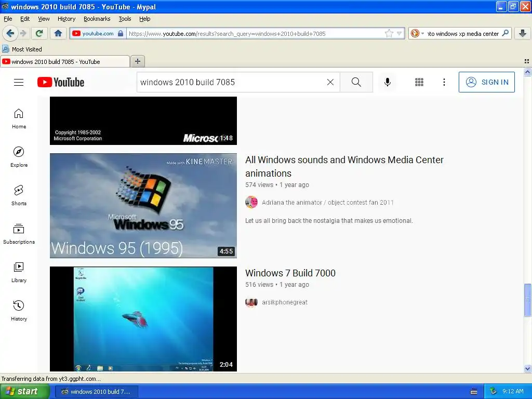Image resolution: width=532 pixels, height=399 pixels.
Task: Click the SIGN IN button
Action: coord(486,82)
